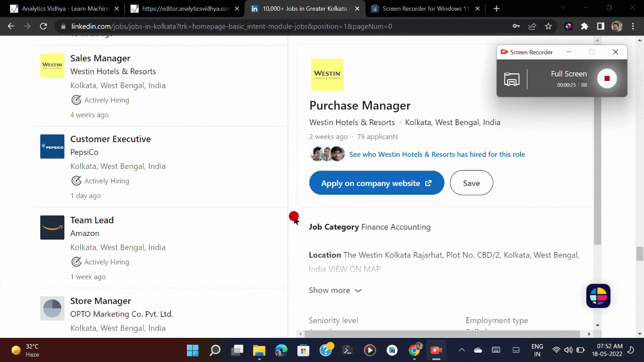Open Screen Recorder saved files folder
Screen dimensions: 644x362
pos(512,79)
